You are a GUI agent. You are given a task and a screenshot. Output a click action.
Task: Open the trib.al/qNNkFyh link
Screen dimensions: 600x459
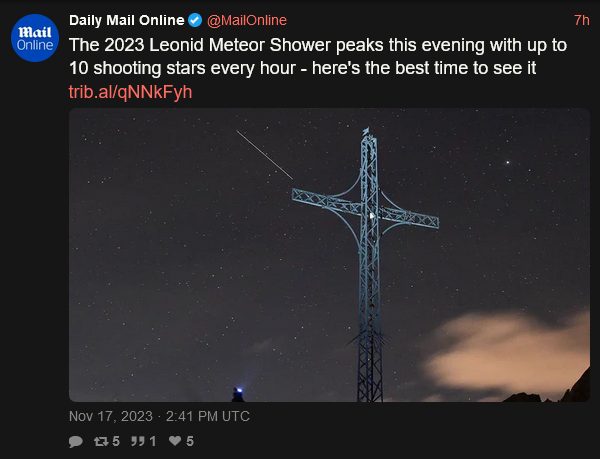point(130,92)
